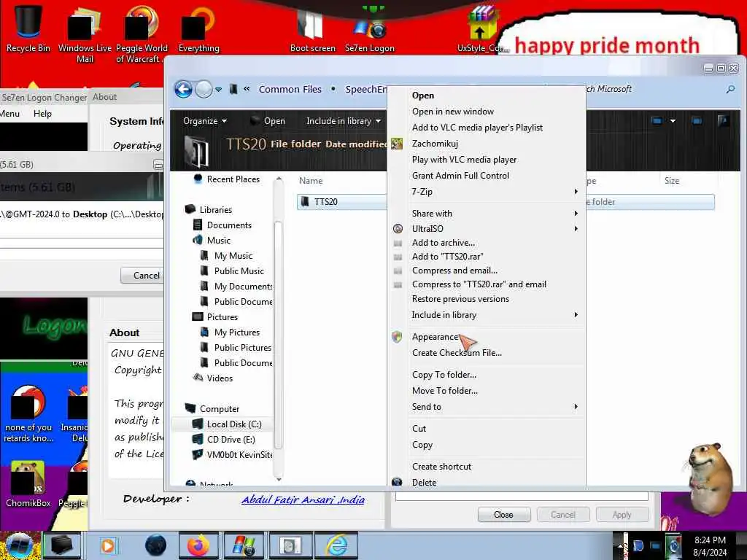The width and height of the screenshot is (747, 560).
Task: Open the Recycle Bin desktop icon
Action: click(28, 28)
